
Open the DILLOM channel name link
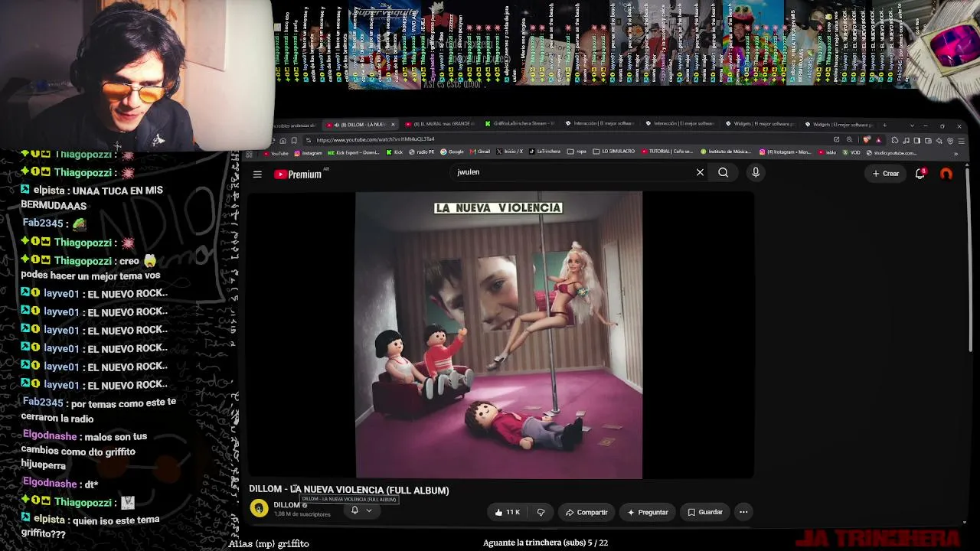[287, 505]
